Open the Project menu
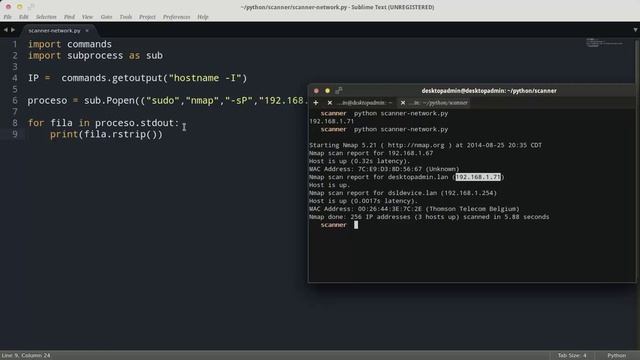This screenshot has width=640, height=360. point(147,17)
